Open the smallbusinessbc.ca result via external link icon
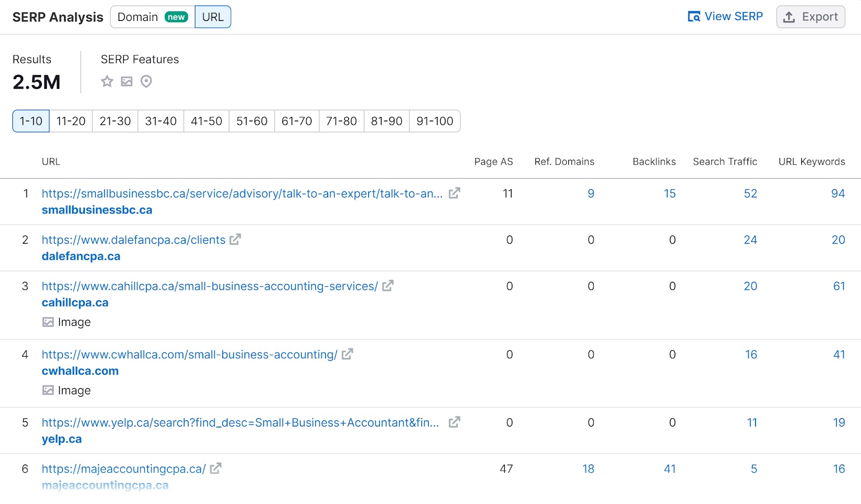Viewport: 861px width, 504px height. pyautogui.click(x=455, y=193)
